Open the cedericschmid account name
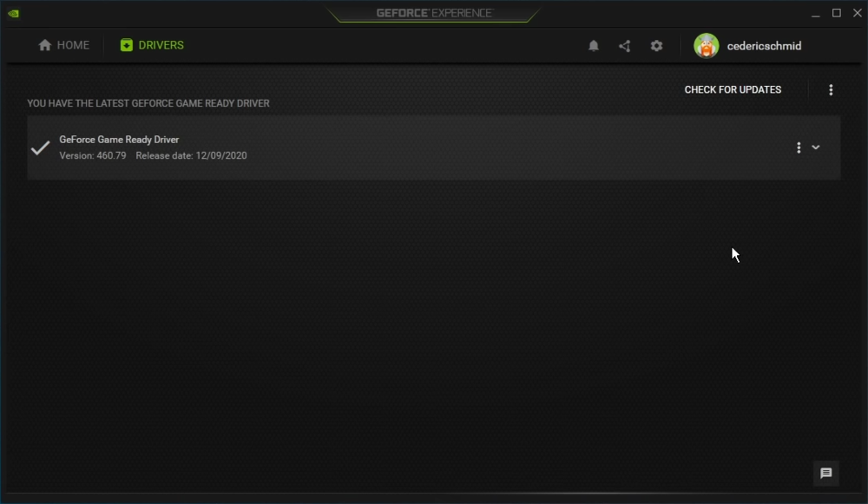The image size is (868, 504). click(x=764, y=46)
